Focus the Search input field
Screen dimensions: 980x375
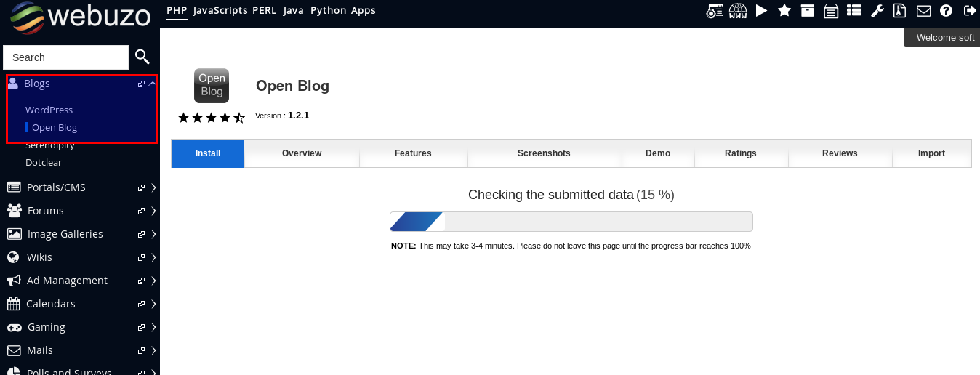tap(66, 57)
